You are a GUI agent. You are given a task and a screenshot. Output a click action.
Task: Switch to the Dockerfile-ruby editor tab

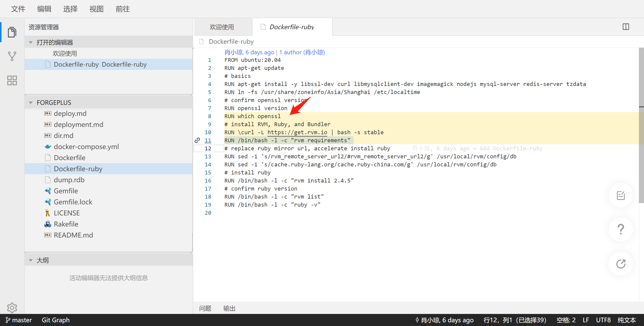point(292,27)
